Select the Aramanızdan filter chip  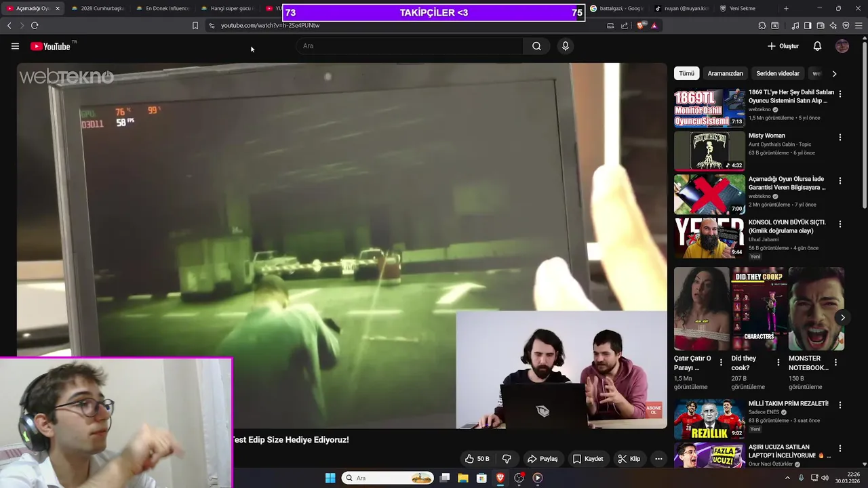pos(725,73)
